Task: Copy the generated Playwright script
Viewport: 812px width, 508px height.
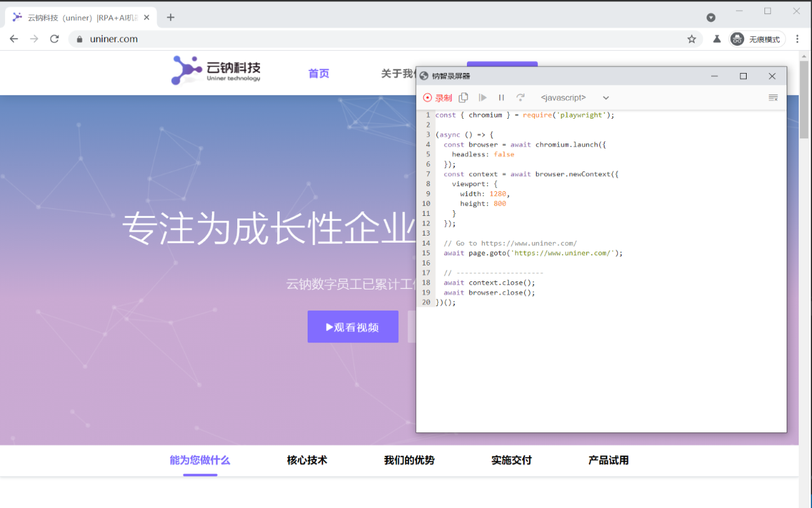Action: (x=463, y=97)
